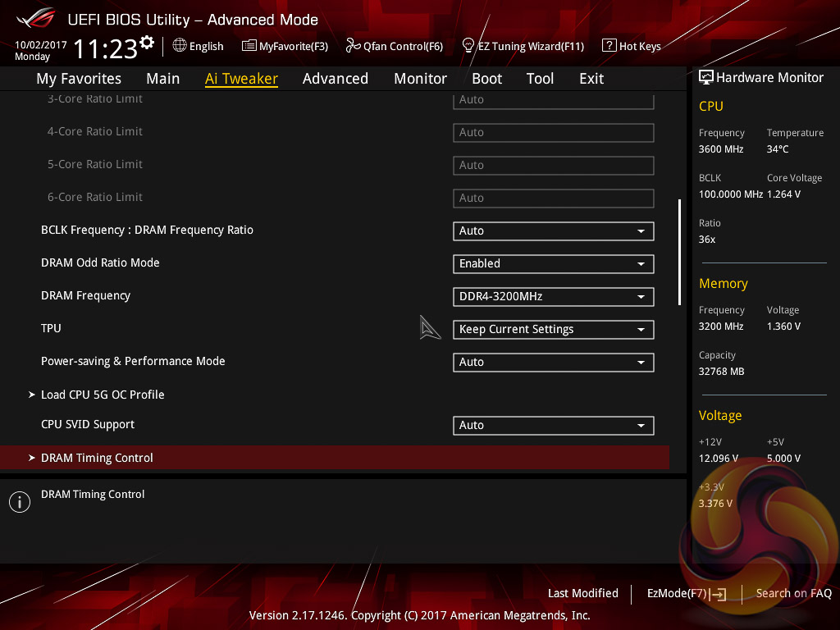The width and height of the screenshot is (840, 630).
Task: Click Last Modified button
Action: click(582, 593)
